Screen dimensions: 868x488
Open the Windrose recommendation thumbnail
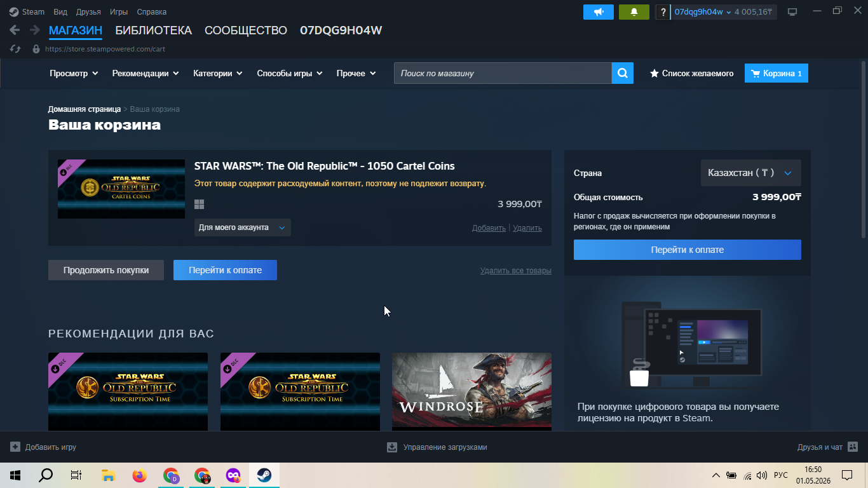[x=471, y=391]
